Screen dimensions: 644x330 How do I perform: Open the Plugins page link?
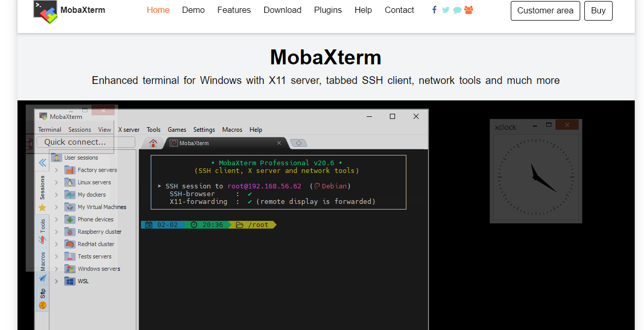(x=328, y=10)
